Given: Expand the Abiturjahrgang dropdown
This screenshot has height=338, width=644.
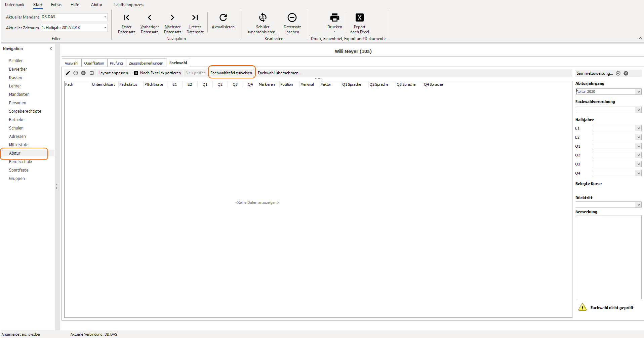Looking at the screenshot, I should 639,92.
